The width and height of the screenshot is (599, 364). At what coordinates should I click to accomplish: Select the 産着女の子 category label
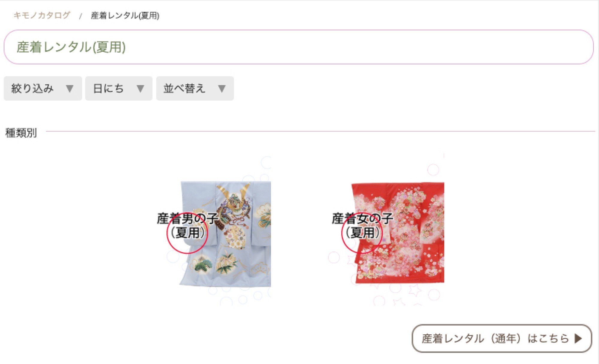[362, 219]
